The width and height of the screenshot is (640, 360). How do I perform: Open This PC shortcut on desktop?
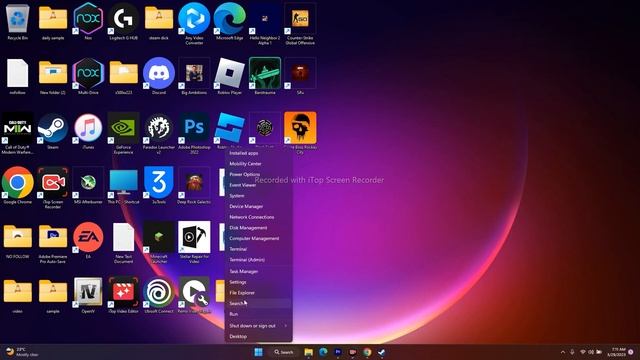pyautogui.click(x=123, y=186)
